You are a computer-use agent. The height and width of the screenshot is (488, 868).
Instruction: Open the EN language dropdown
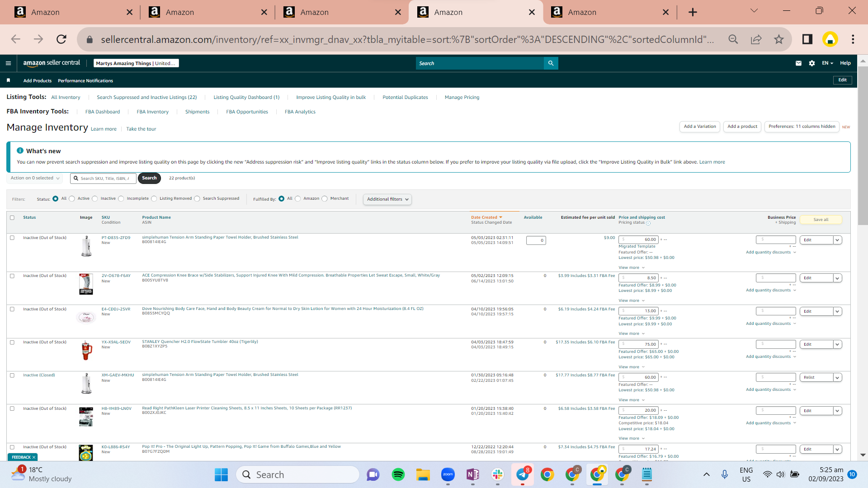pos(827,63)
